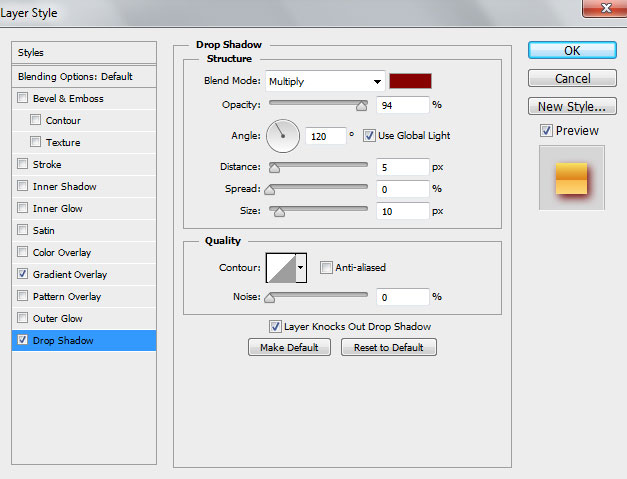Toggle Layer Knocks Out Drop Shadow
This screenshot has height=479, width=627.
click(275, 326)
